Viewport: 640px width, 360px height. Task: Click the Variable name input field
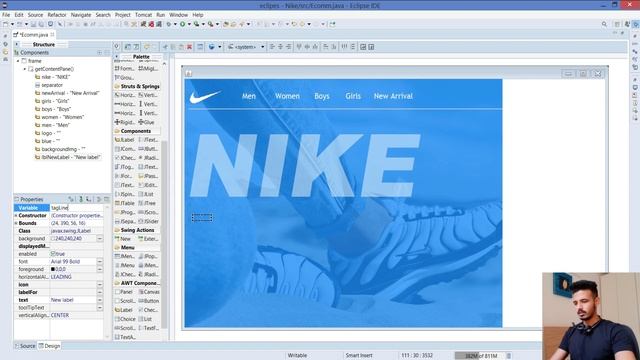tap(77, 208)
